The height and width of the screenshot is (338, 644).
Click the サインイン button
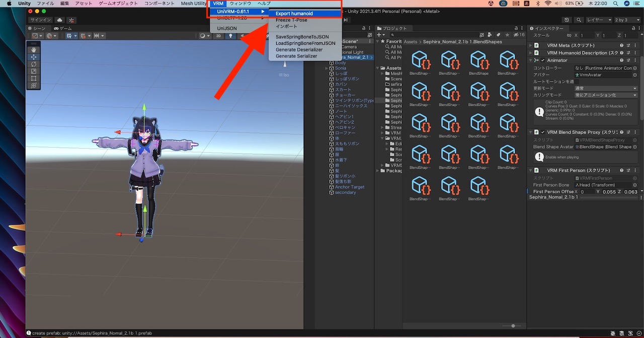point(40,20)
